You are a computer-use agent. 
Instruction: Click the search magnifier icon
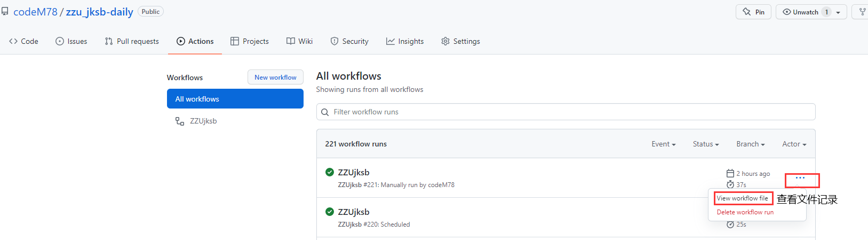[325, 112]
